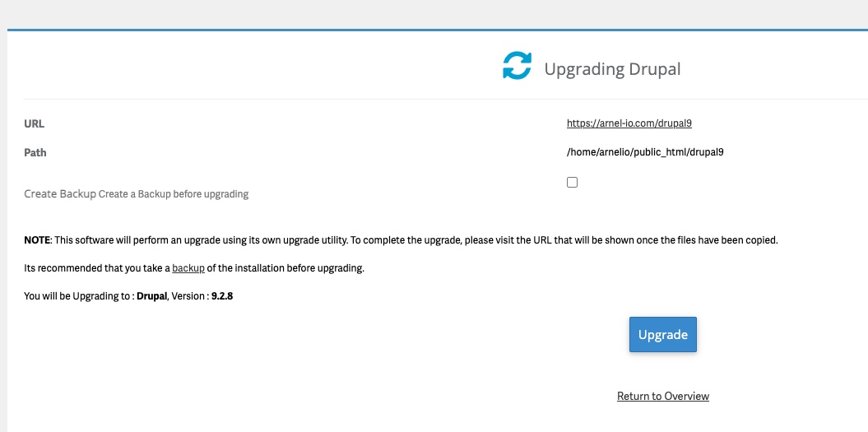Screen dimensions: 868x432
Task: Follow the backup link in the recommendation
Action: [188, 268]
